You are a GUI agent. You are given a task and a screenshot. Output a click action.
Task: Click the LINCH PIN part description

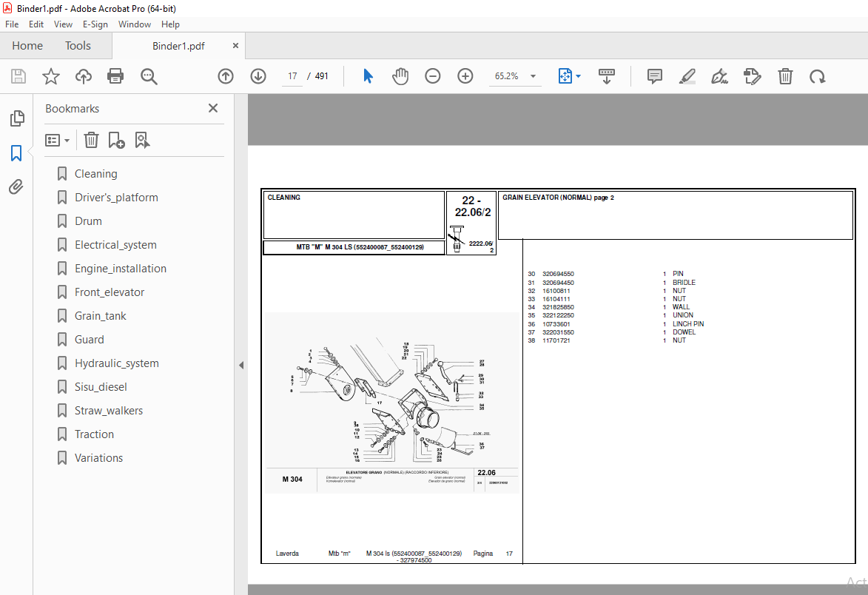point(688,324)
